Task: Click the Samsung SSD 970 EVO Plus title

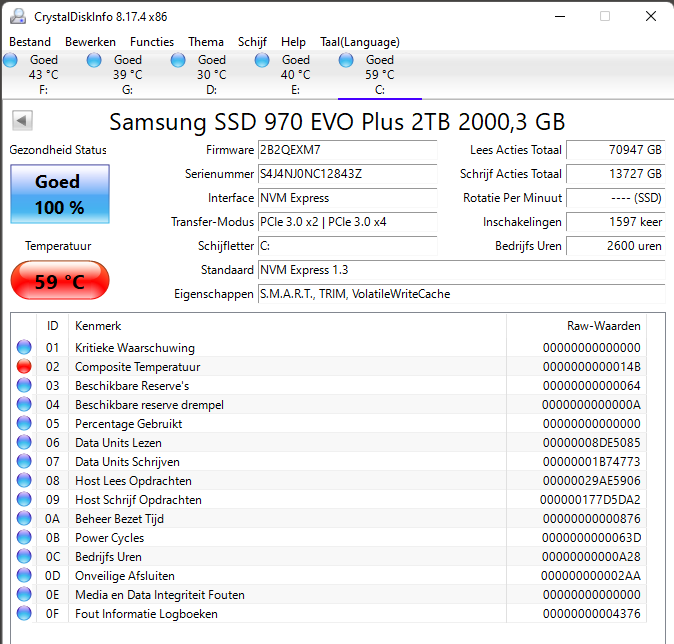Action: tap(337, 122)
